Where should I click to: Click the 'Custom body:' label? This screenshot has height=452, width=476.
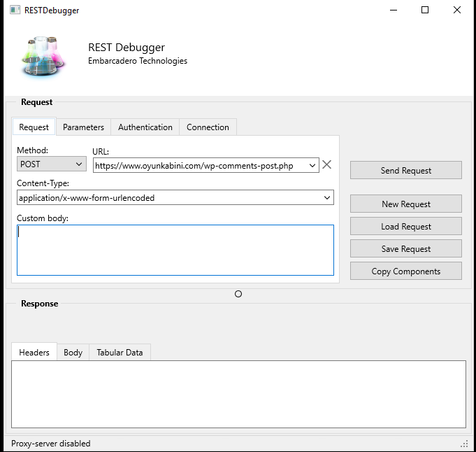(x=43, y=218)
